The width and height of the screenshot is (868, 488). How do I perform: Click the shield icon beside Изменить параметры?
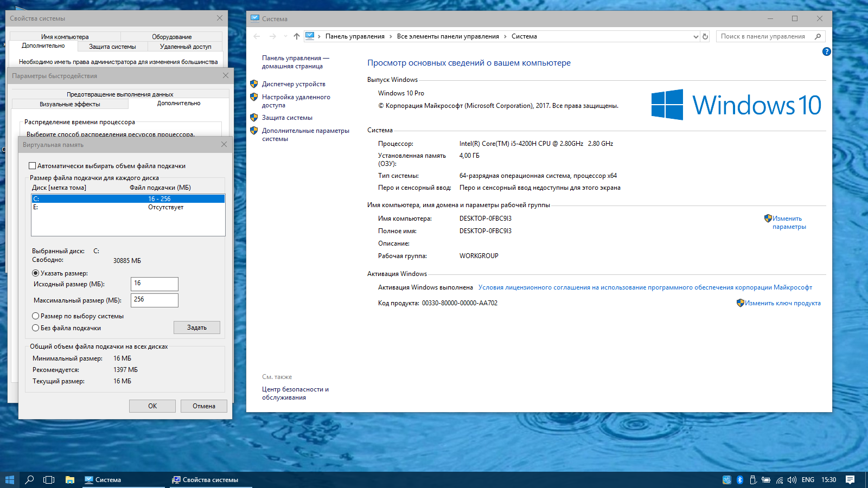[x=768, y=219]
